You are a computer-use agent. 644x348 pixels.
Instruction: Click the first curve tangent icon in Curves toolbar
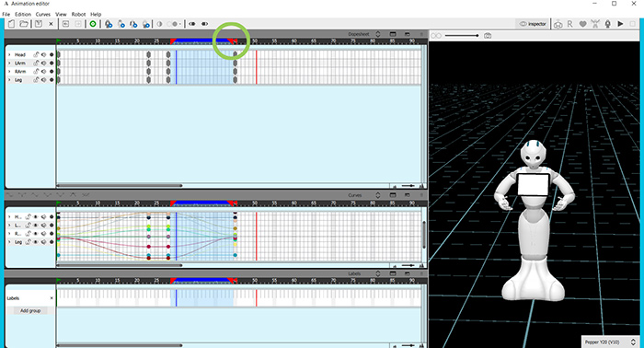(x=9, y=195)
